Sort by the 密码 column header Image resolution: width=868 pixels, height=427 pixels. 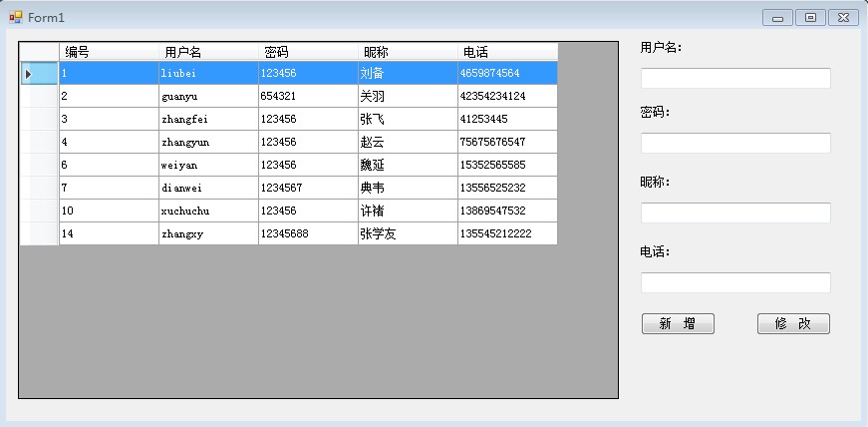click(308, 52)
